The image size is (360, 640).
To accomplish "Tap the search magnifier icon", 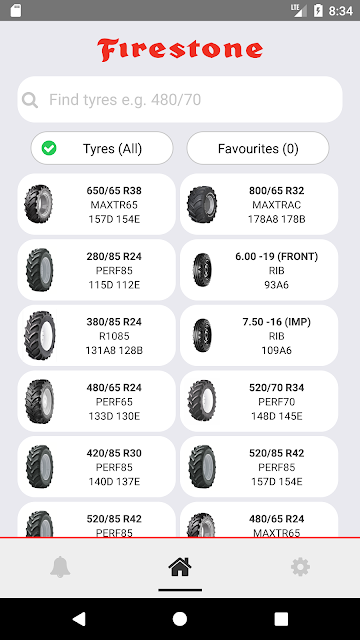I will coord(30,100).
